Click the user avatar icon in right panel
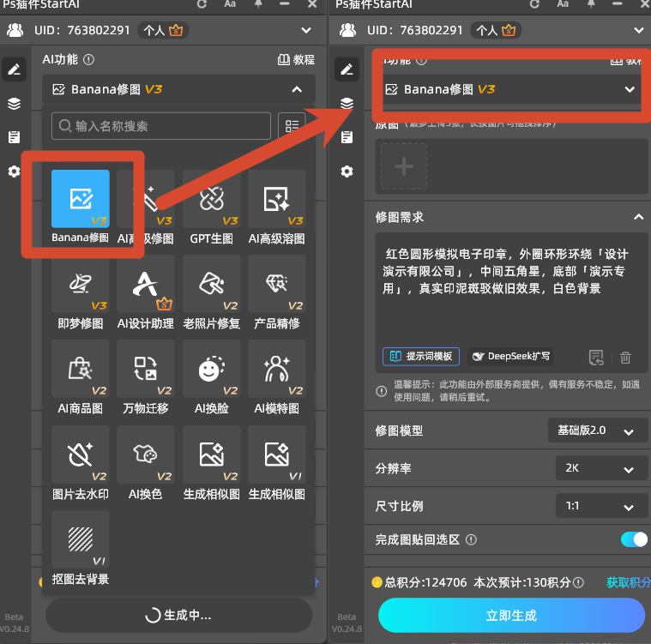The width and height of the screenshot is (651, 644). click(x=348, y=30)
